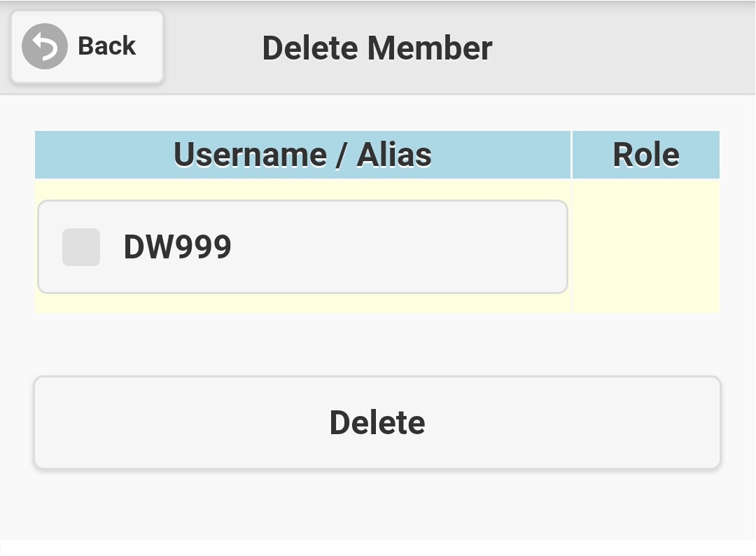This screenshot has height=556, width=756.
Task: Tick the checkbox beside DW999
Action: 81,247
